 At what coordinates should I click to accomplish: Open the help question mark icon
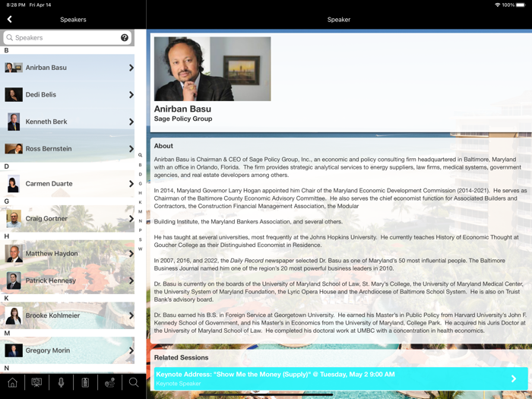pyautogui.click(x=125, y=38)
